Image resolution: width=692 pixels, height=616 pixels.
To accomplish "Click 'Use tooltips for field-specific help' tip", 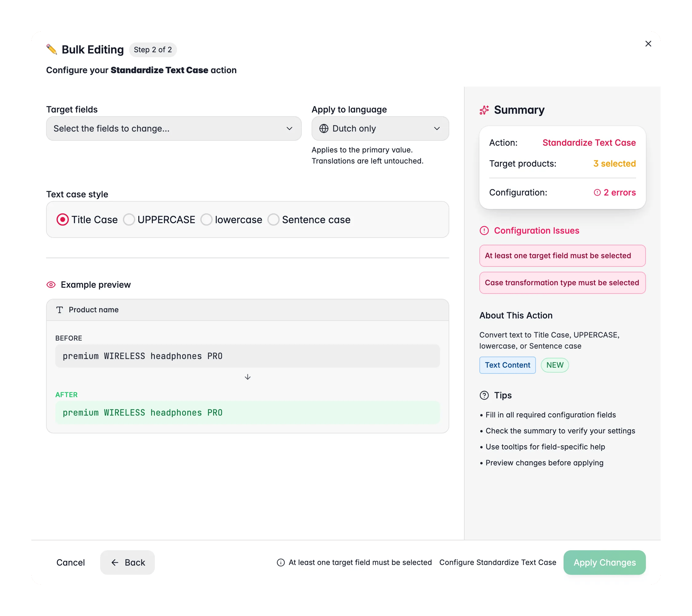I will (x=545, y=447).
